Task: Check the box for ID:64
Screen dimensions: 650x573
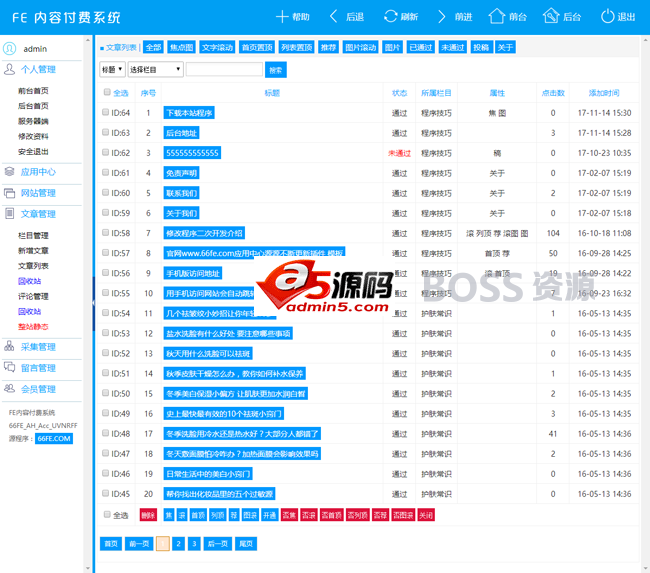Action: (106, 112)
